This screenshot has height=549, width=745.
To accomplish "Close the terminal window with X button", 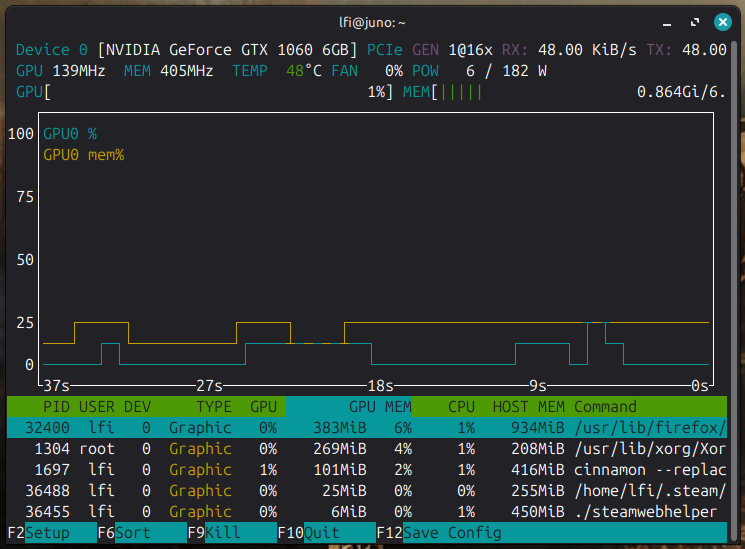I will click(723, 22).
